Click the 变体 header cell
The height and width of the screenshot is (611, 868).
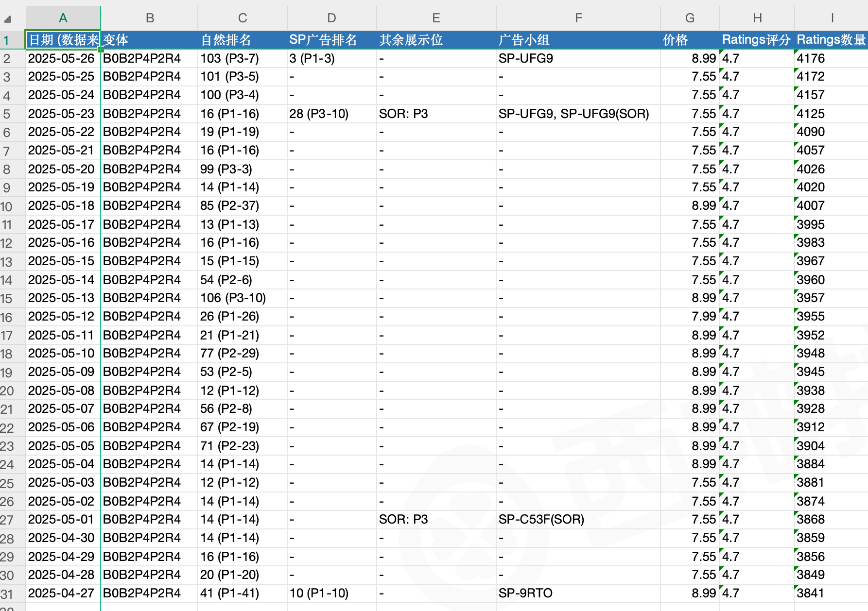point(149,40)
